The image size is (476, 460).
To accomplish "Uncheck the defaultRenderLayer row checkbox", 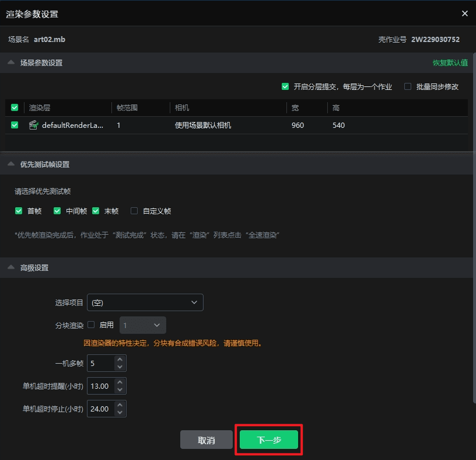I will point(15,125).
